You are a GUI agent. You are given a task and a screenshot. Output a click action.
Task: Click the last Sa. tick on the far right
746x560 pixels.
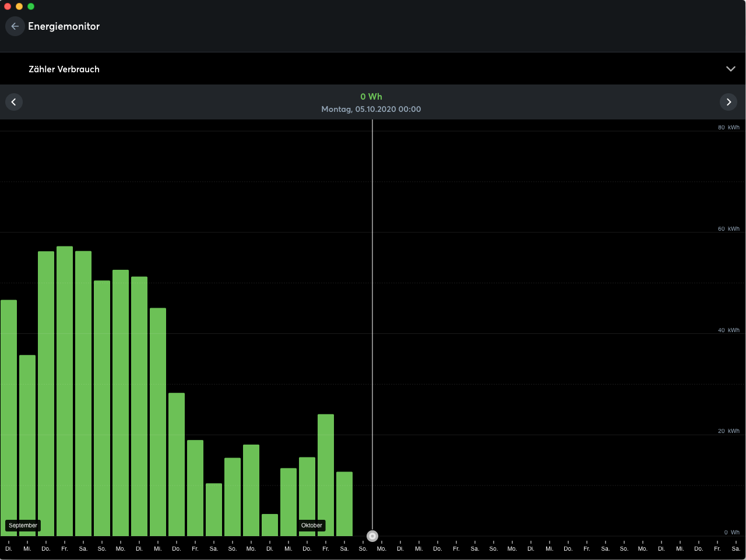736,548
